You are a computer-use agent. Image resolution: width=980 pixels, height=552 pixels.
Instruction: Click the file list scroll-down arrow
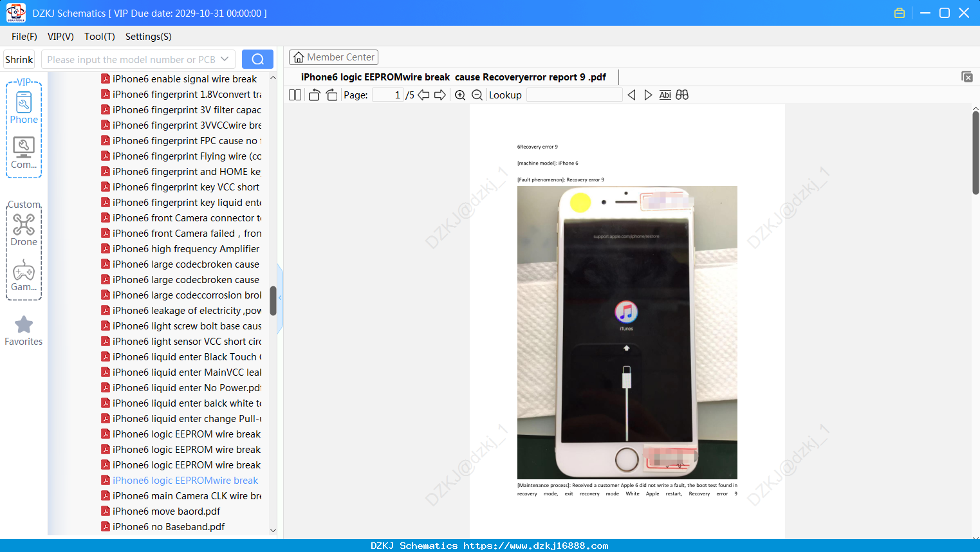273,531
